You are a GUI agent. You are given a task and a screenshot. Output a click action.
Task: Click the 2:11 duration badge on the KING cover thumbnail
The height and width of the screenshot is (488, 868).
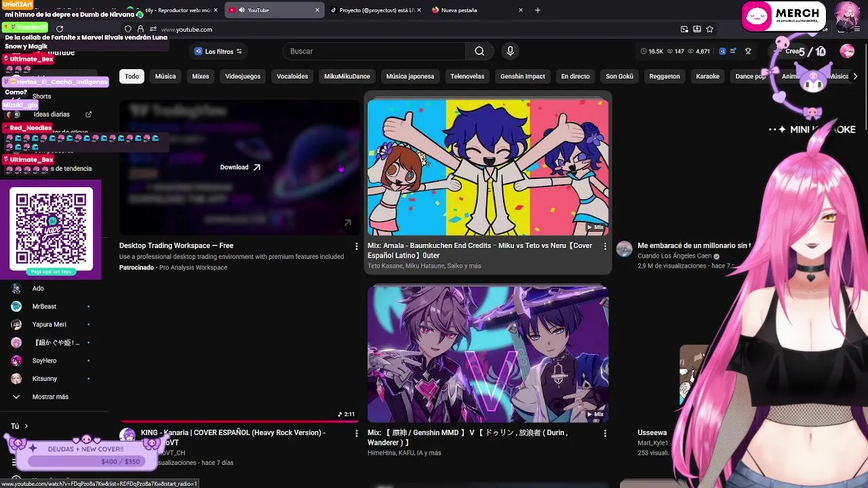pyautogui.click(x=347, y=414)
